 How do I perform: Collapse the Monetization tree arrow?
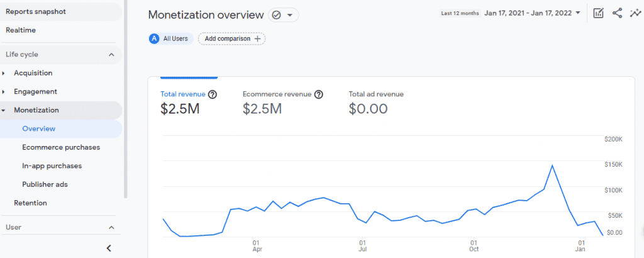tap(4, 111)
